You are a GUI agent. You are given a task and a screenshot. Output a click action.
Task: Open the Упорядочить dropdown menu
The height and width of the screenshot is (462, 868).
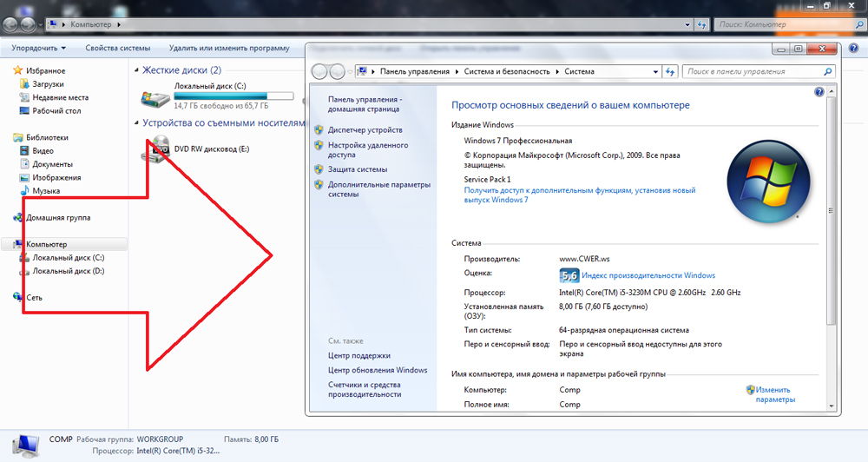click(x=39, y=49)
